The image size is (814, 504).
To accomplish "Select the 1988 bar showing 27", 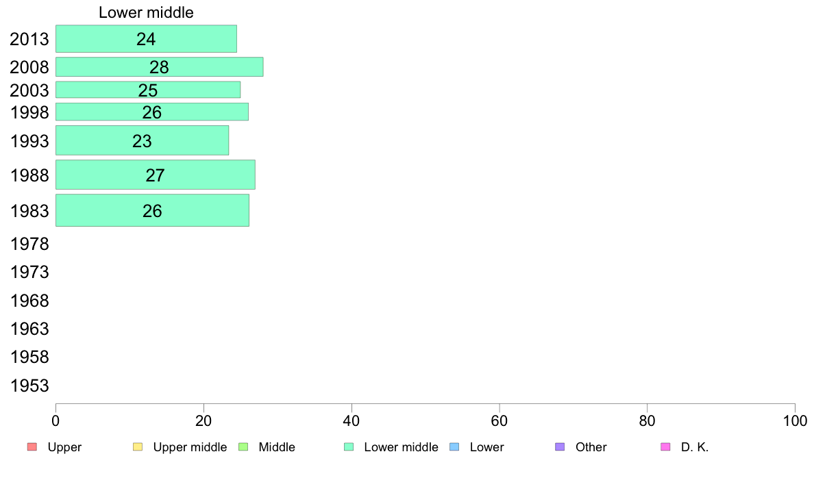I will tap(156, 175).
